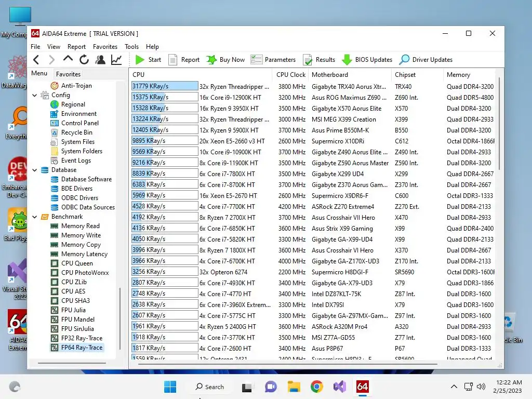Viewport: 532px width, 399px height.
Task: Select Memory Write benchmark
Action: 76,235
